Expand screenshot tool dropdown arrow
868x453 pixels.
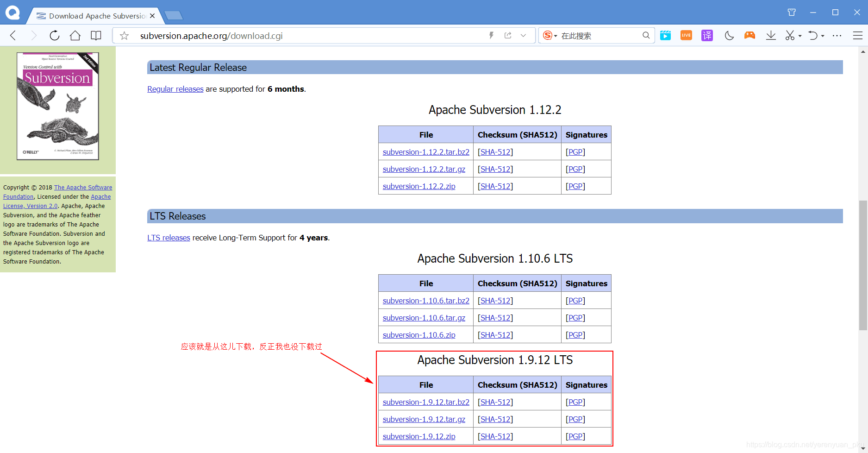[800, 36]
